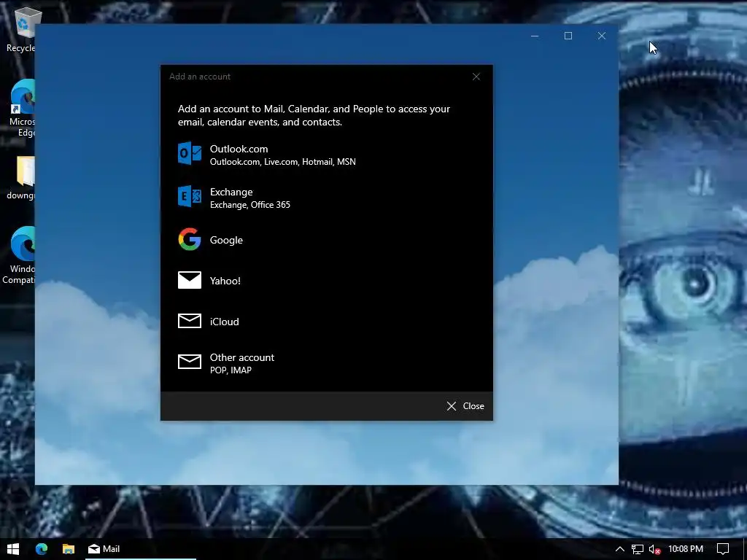The image size is (747, 560).
Task: Click the Close button at dialog bottom
Action: click(465, 406)
